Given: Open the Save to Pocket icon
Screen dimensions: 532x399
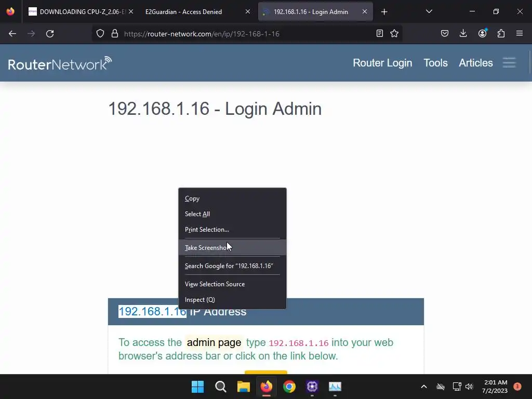Looking at the screenshot, I should (x=445, y=33).
